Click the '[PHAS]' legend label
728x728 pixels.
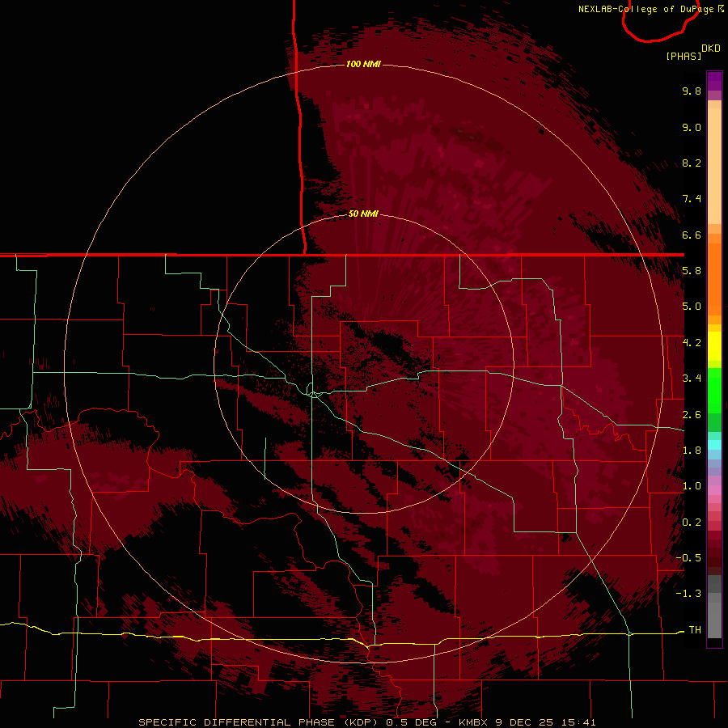coord(684,56)
